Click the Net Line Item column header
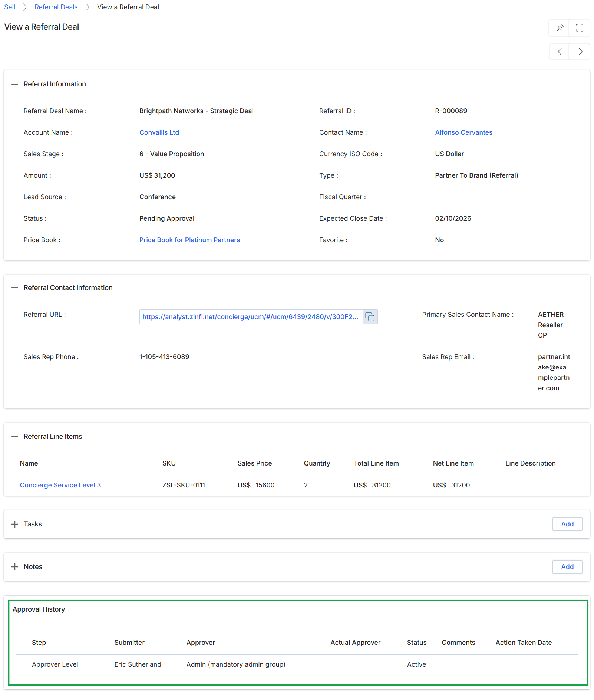 453,463
